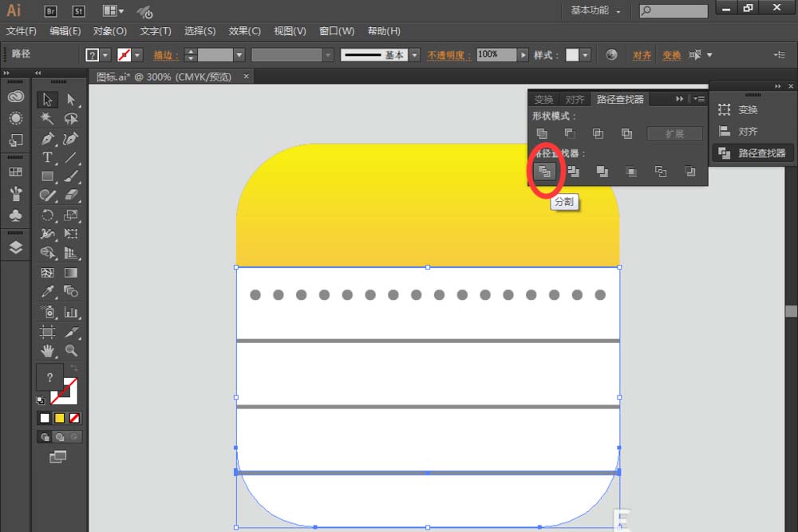Click the Crop pathfinder icon
The image size is (798, 532).
(x=631, y=172)
